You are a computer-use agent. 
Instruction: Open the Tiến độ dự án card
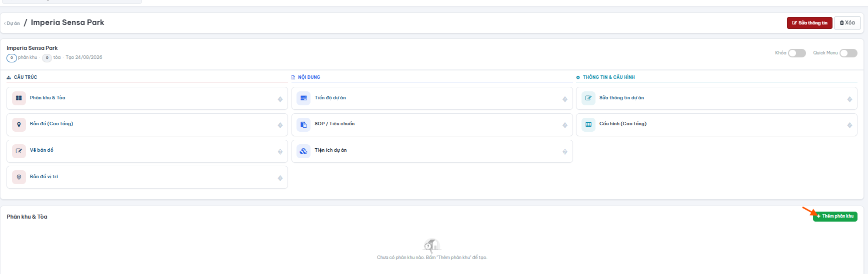pos(432,98)
